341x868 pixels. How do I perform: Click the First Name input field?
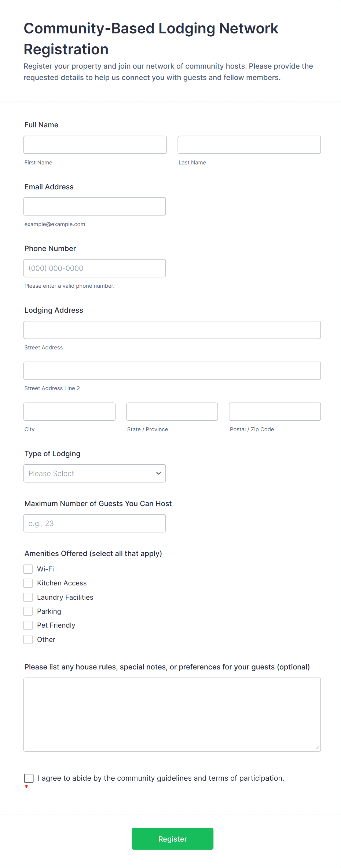click(x=95, y=145)
